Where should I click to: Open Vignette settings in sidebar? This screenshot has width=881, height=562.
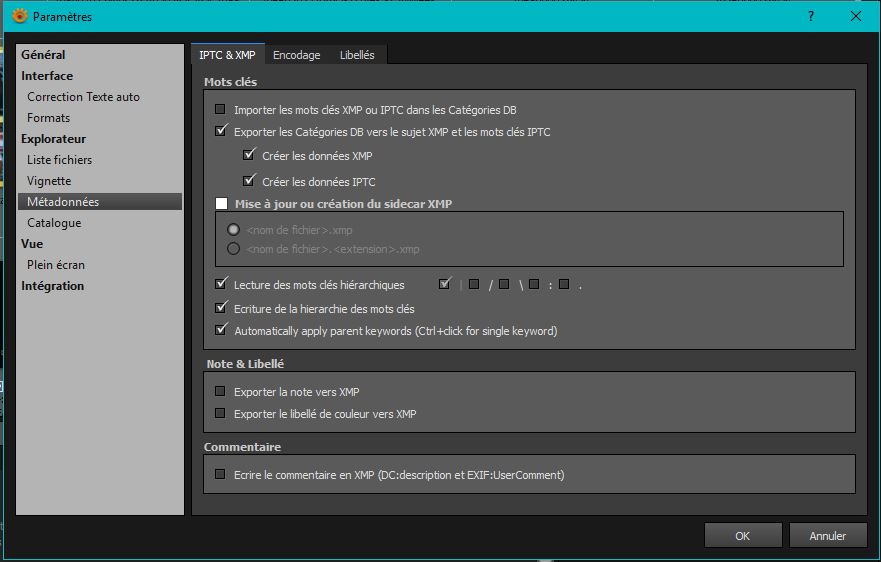pyautogui.click(x=49, y=181)
